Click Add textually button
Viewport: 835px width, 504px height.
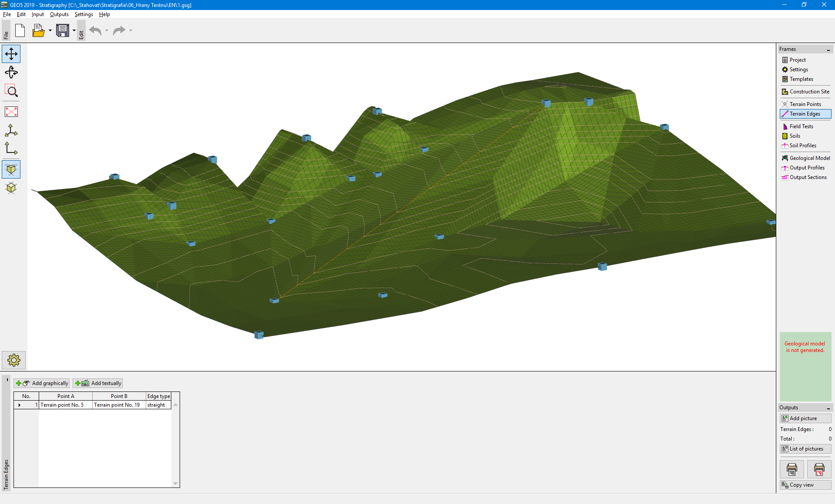[x=98, y=383]
